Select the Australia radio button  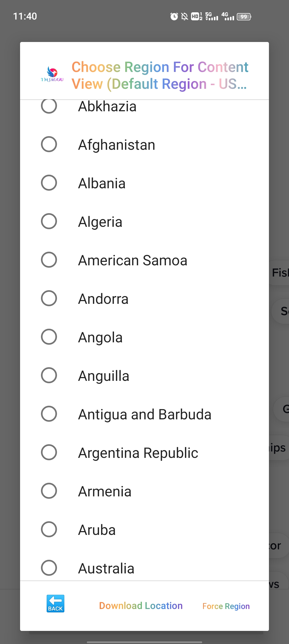point(49,568)
